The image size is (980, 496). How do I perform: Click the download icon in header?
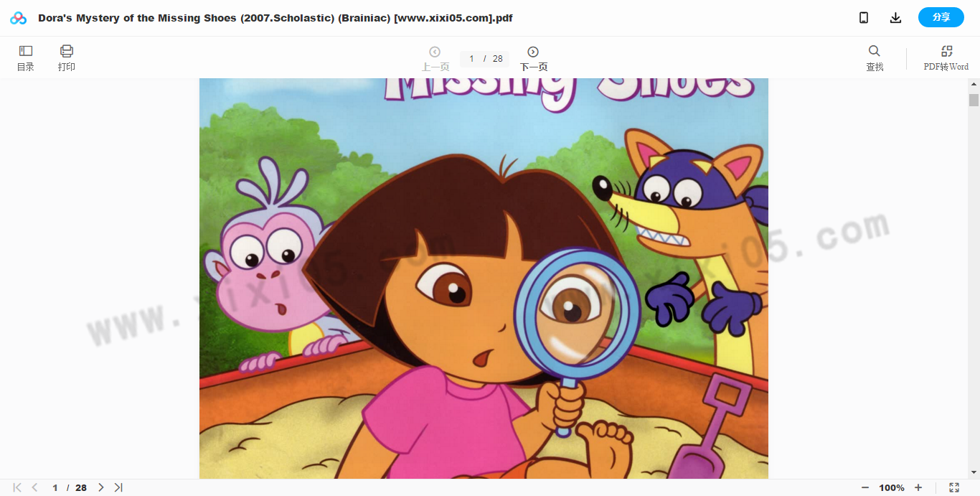895,18
